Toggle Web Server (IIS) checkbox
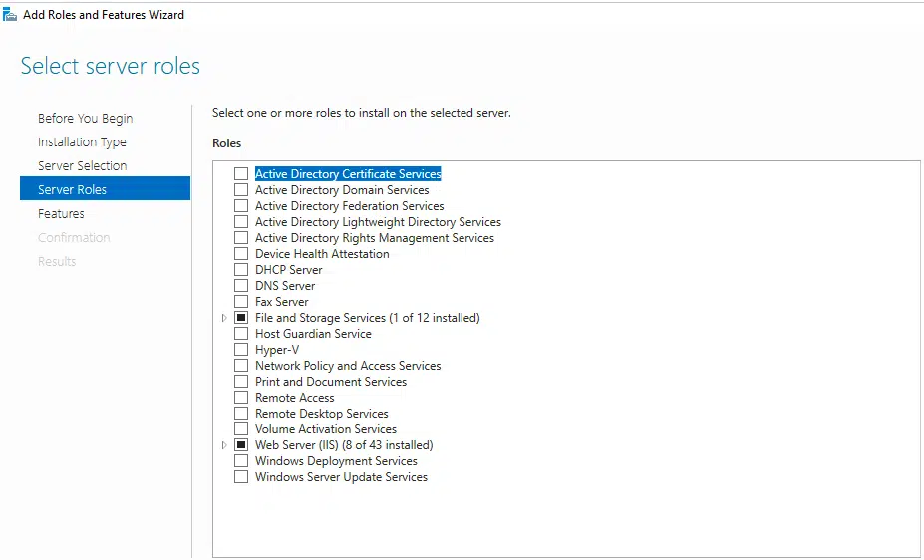Screen dimensions: 924x560 coord(241,445)
